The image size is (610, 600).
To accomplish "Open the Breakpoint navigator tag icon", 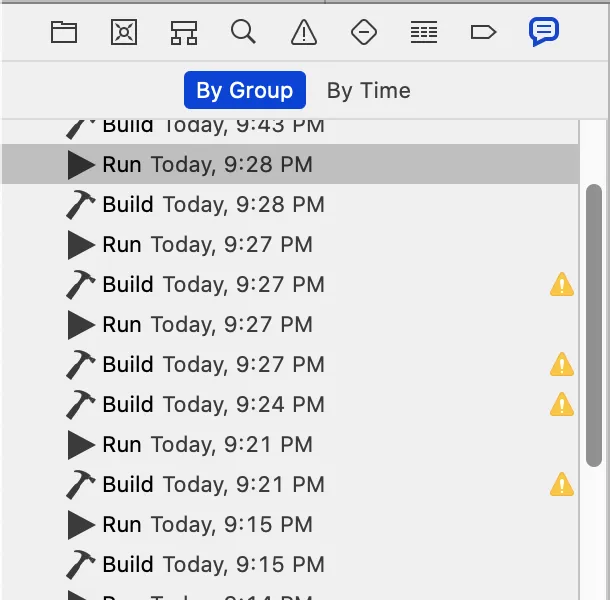I will click(x=483, y=32).
